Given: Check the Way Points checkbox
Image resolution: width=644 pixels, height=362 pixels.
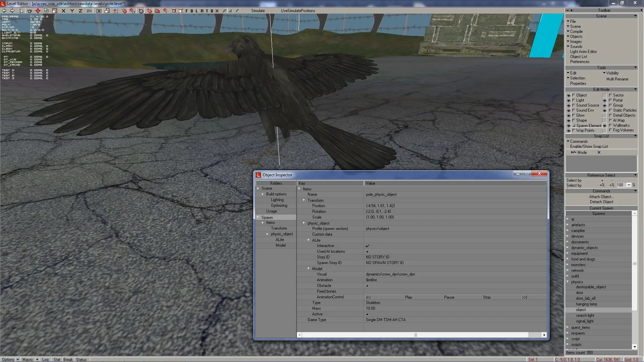Looking at the screenshot, I should (x=574, y=130).
